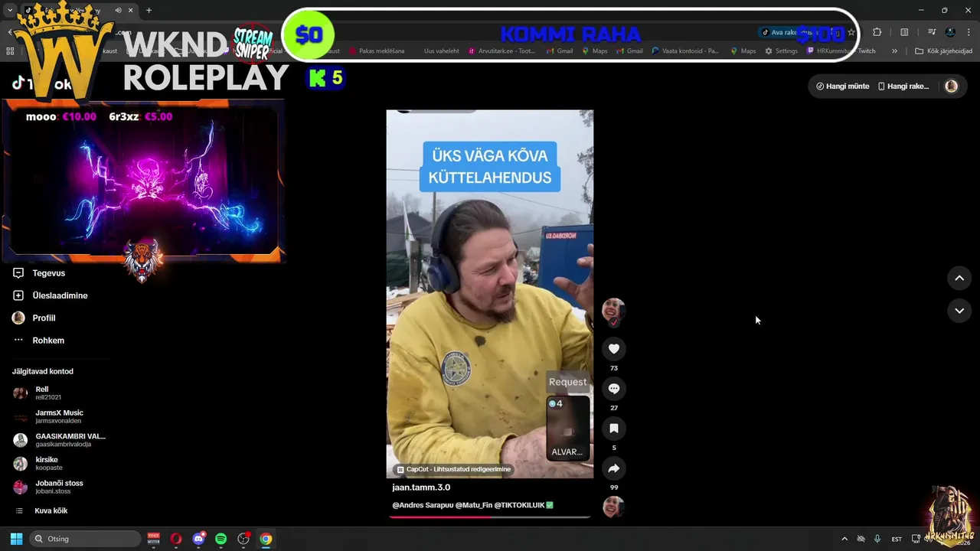The image size is (980, 551).
Task: Go to next video with down arrow
Action: coord(959,311)
